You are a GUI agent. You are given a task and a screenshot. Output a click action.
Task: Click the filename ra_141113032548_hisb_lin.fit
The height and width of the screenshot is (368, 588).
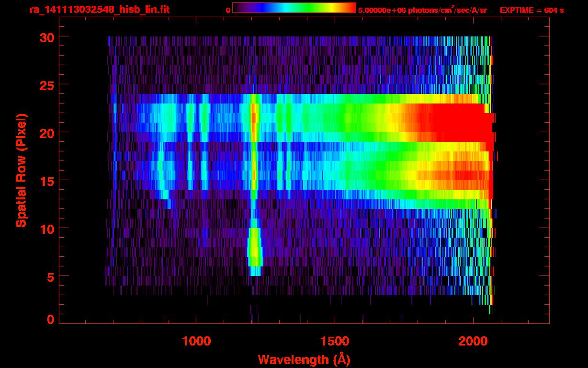(99, 10)
